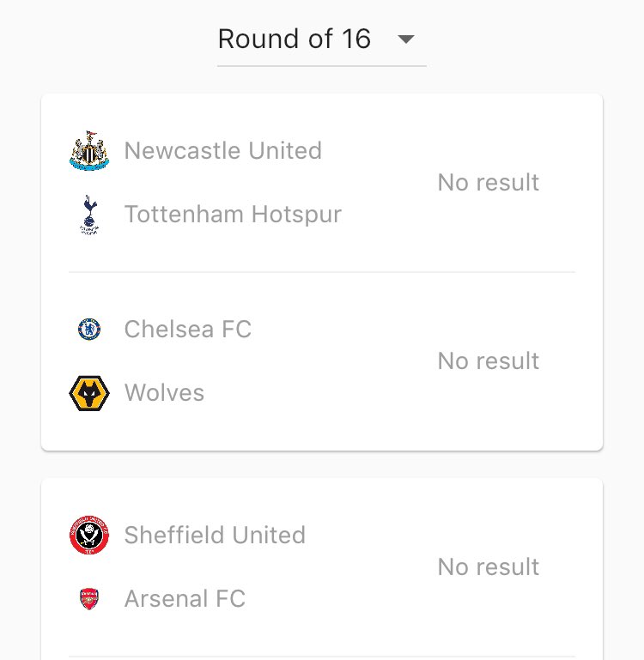
Task: Click the Arsenal FC cannon badge
Action: coord(89,599)
